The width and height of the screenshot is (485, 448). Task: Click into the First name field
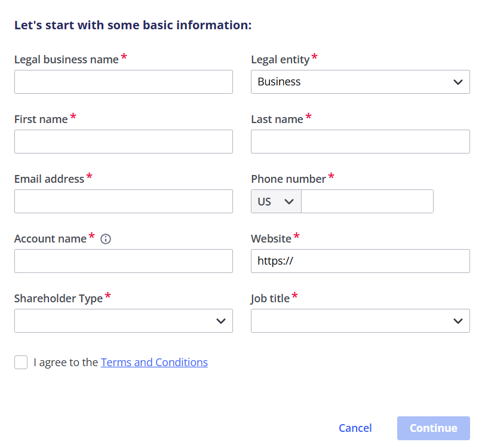point(123,142)
